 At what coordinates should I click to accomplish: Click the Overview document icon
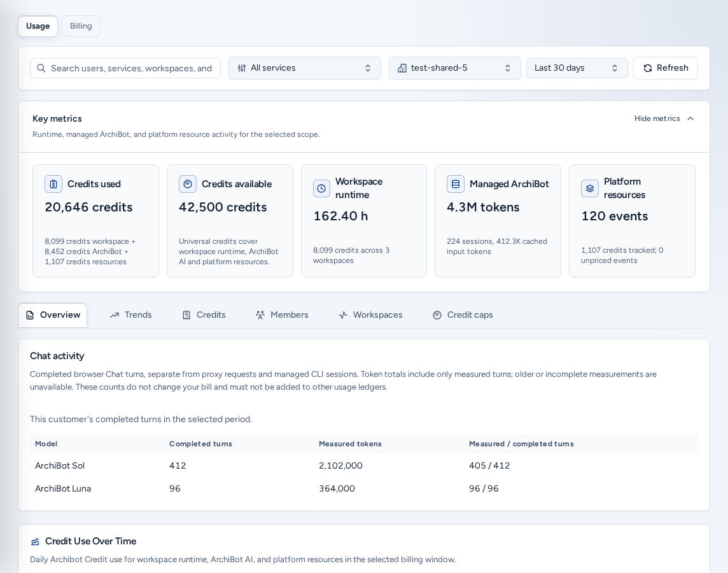tap(30, 315)
